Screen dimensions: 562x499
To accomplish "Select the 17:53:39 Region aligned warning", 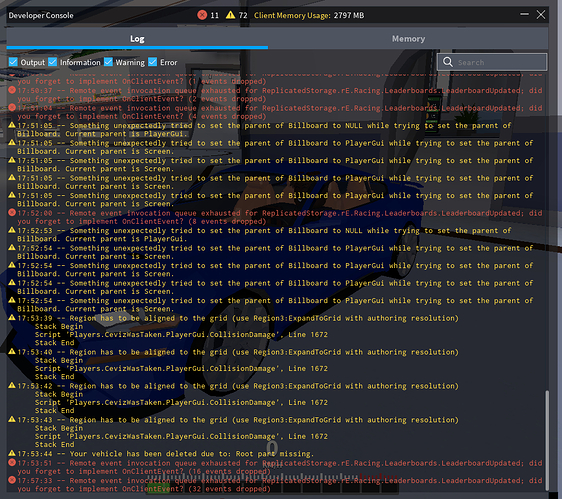I will coord(233,331).
